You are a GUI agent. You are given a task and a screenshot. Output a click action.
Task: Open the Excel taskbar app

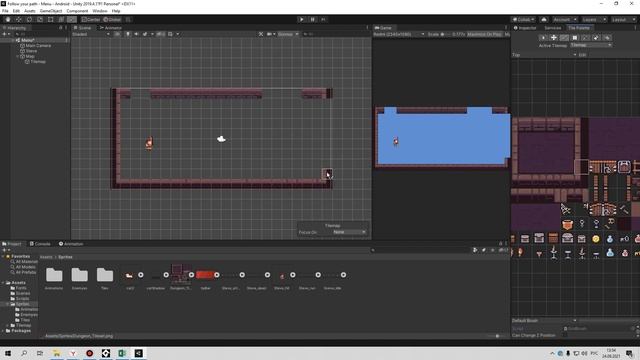coord(122,353)
